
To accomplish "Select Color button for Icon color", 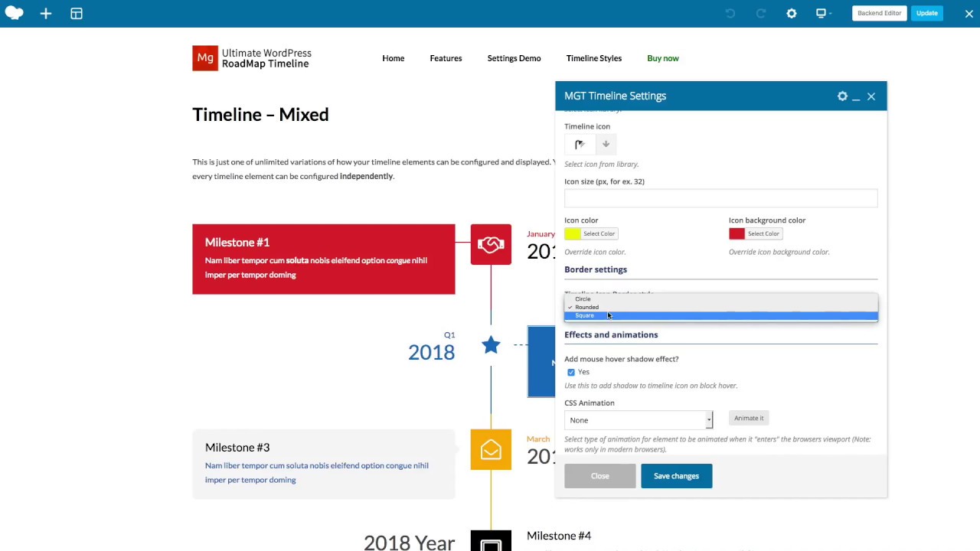I will (x=599, y=233).
